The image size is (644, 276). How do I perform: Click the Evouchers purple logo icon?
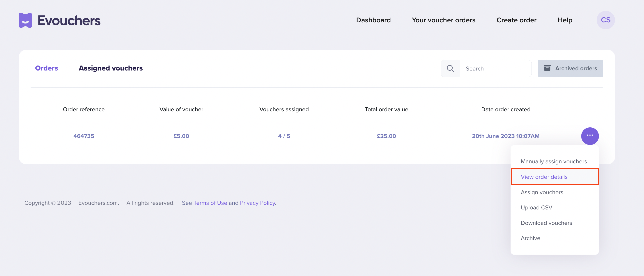point(25,20)
